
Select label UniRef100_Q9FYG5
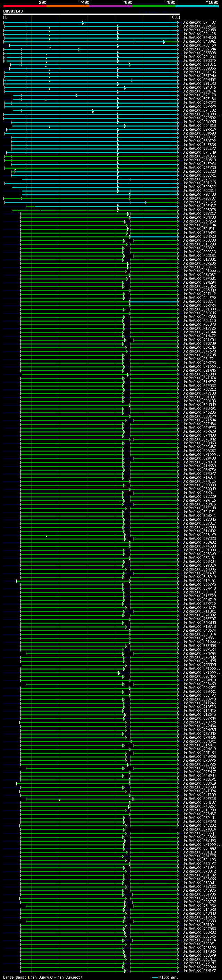click(x=199, y=168)
